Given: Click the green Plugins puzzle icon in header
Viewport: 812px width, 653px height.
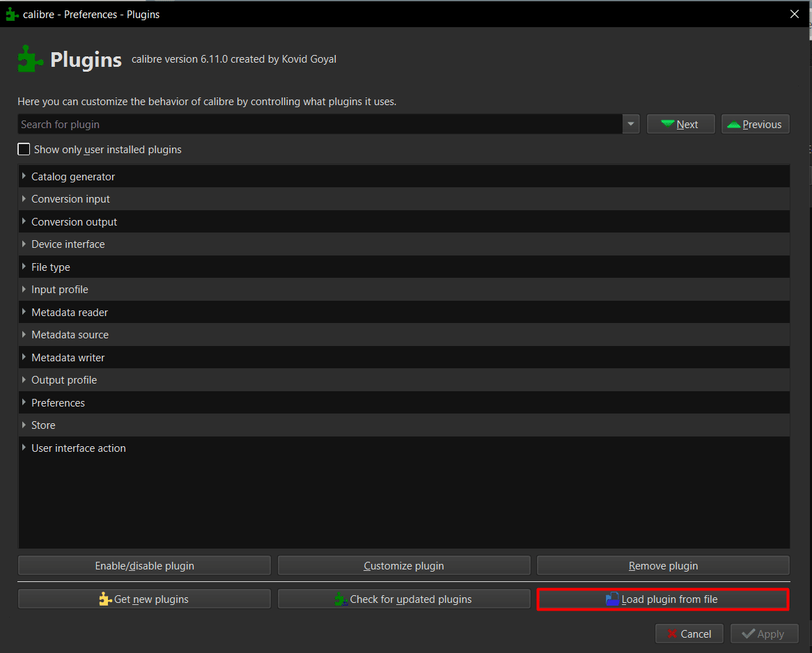Looking at the screenshot, I should coord(31,59).
